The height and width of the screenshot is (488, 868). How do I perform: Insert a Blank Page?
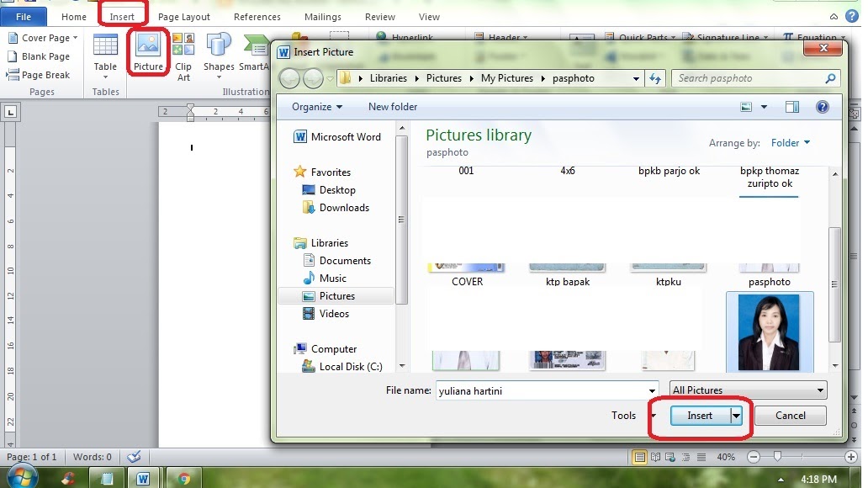(x=39, y=56)
